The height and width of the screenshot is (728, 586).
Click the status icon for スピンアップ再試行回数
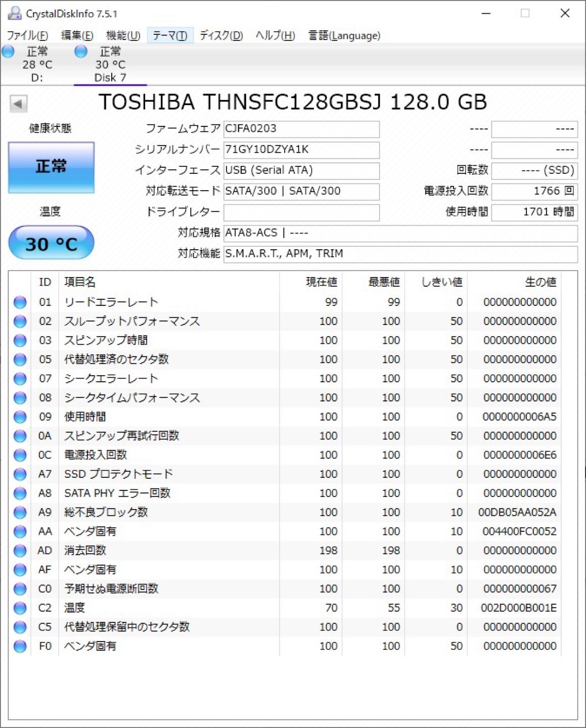(x=20, y=436)
